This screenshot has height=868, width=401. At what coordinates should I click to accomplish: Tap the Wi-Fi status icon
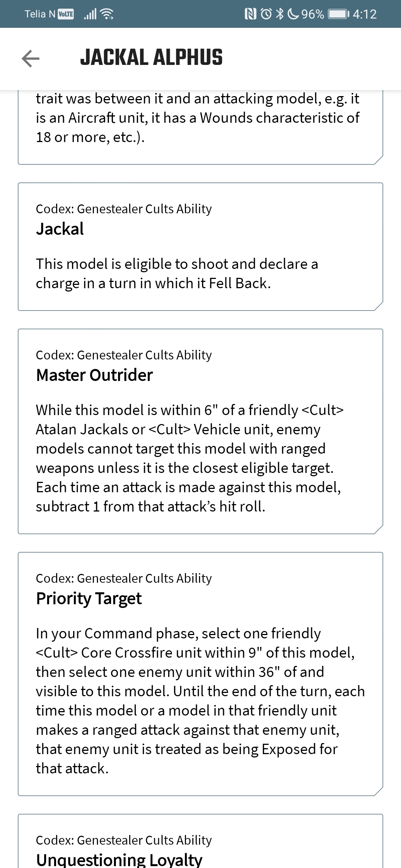pyautogui.click(x=107, y=14)
